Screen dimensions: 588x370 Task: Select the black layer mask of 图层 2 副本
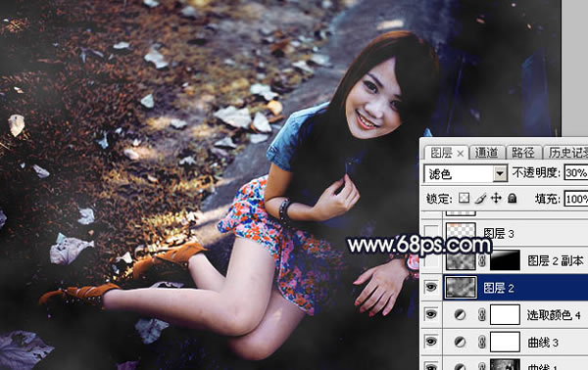pos(505,260)
